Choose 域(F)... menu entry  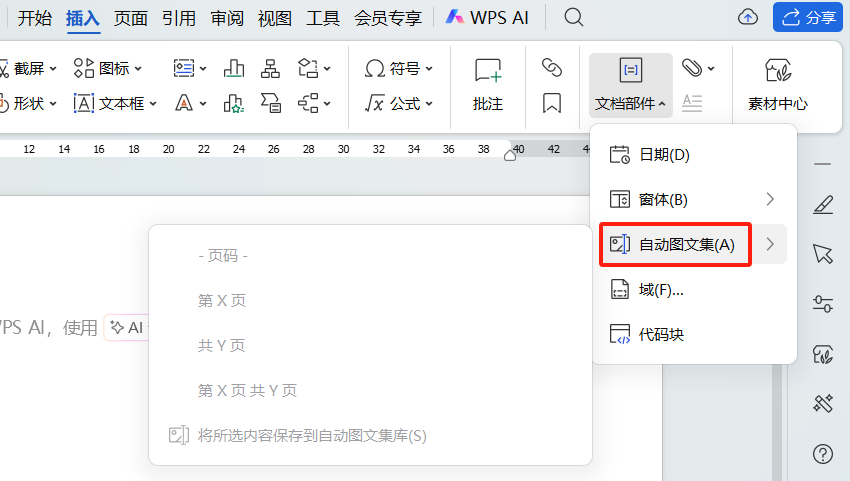pos(661,289)
